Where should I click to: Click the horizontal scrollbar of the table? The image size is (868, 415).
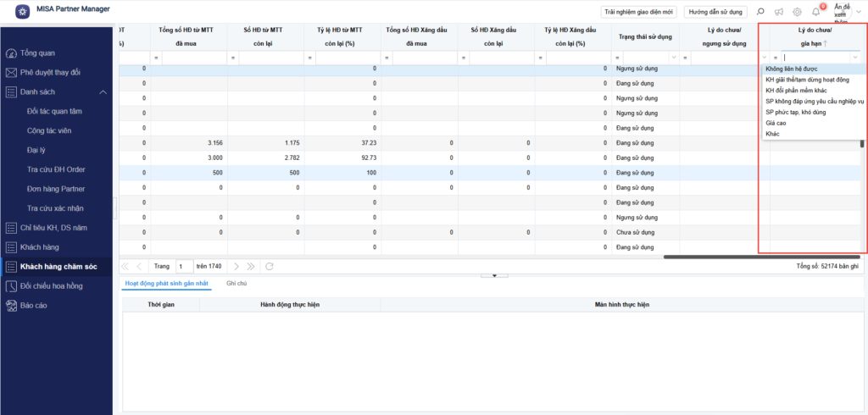click(761, 256)
